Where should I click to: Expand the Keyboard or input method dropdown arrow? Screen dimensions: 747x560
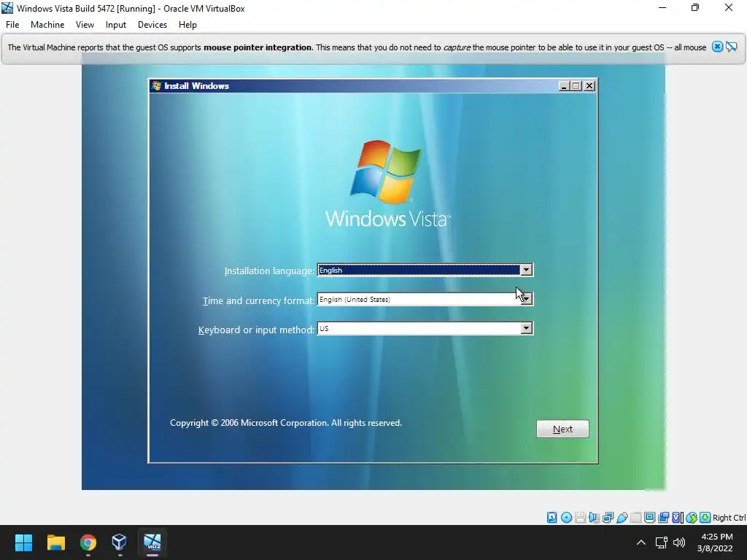point(526,328)
